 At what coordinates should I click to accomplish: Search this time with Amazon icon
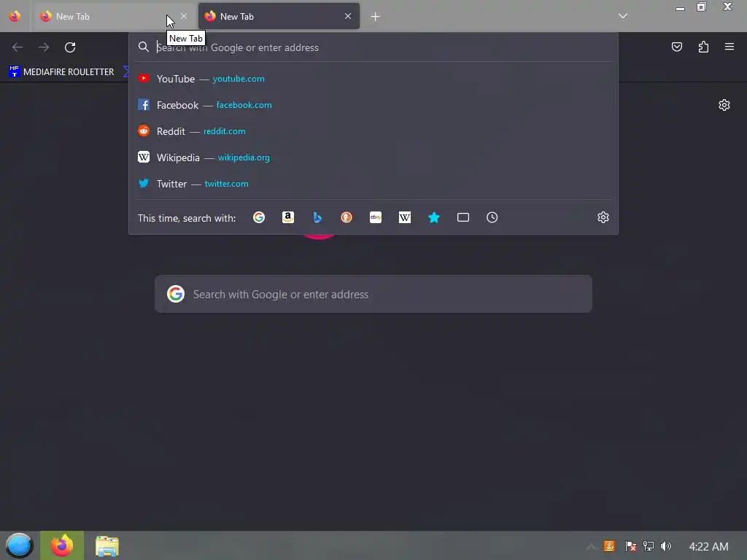point(287,217)
